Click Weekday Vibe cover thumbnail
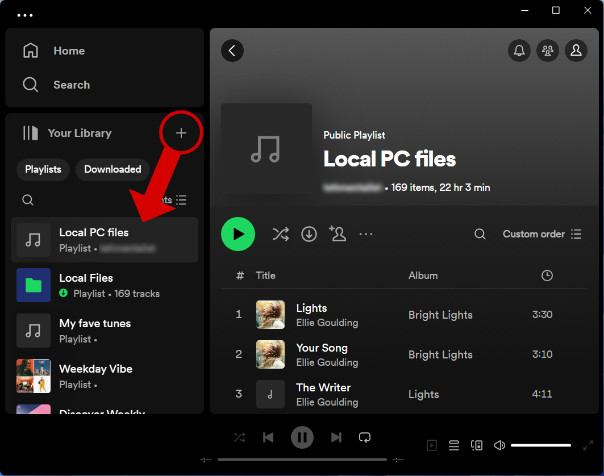604x476 pixels. tap(34, 376)
